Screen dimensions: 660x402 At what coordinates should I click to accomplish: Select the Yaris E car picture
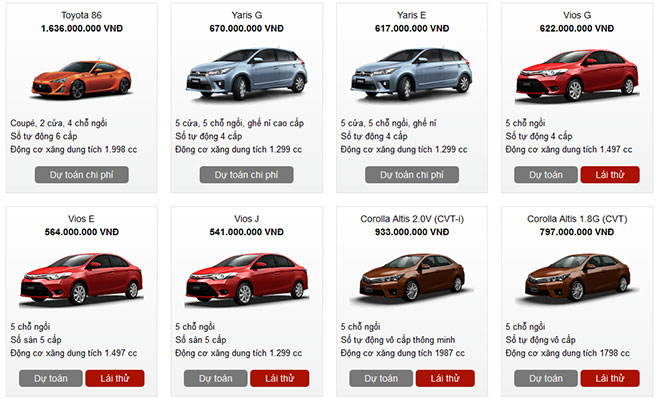click(412, 74)
